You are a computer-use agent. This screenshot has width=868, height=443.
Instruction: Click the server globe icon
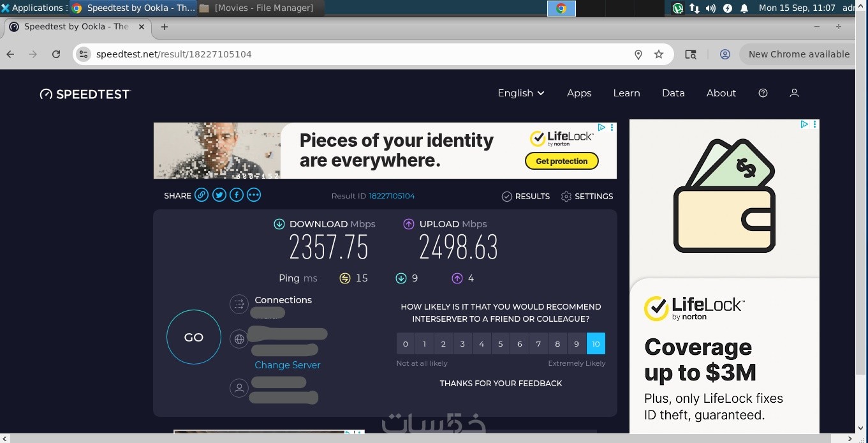click(x=239, y=340)
